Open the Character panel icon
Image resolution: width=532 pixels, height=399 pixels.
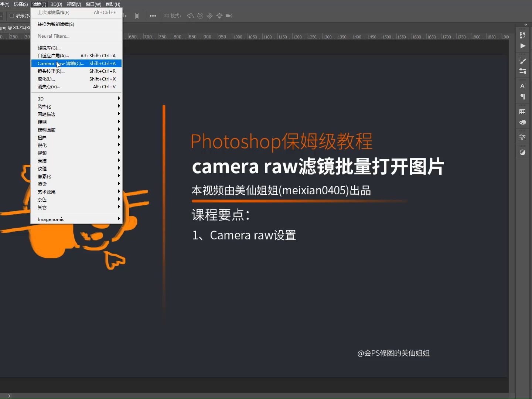[523, 86]
